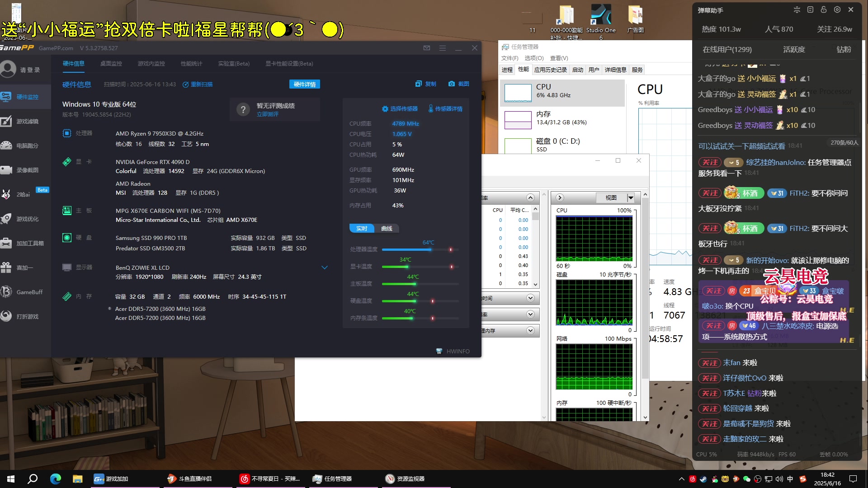The width and height of the screenshot is (868, 488).
Task: Switch to the 性能统计 tab
Action: point(192,64)
